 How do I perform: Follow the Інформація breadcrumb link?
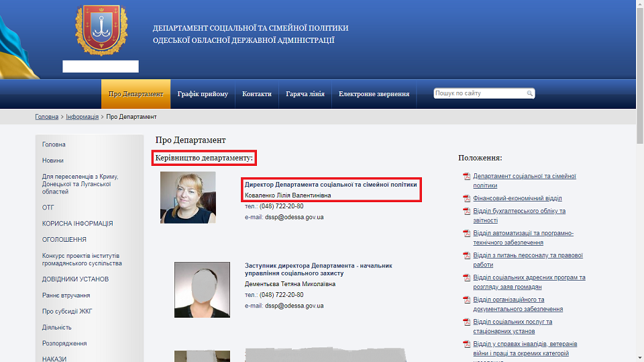(82, 117)
